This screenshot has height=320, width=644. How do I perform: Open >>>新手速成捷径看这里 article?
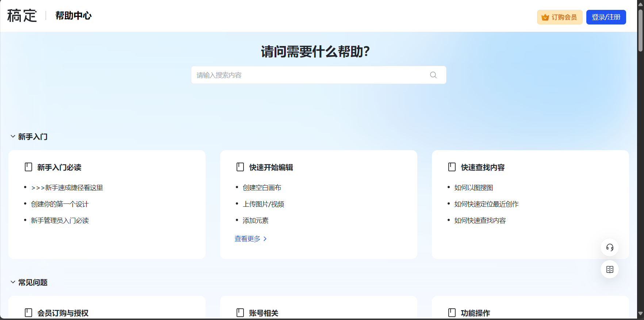click(x=67, y=188)
